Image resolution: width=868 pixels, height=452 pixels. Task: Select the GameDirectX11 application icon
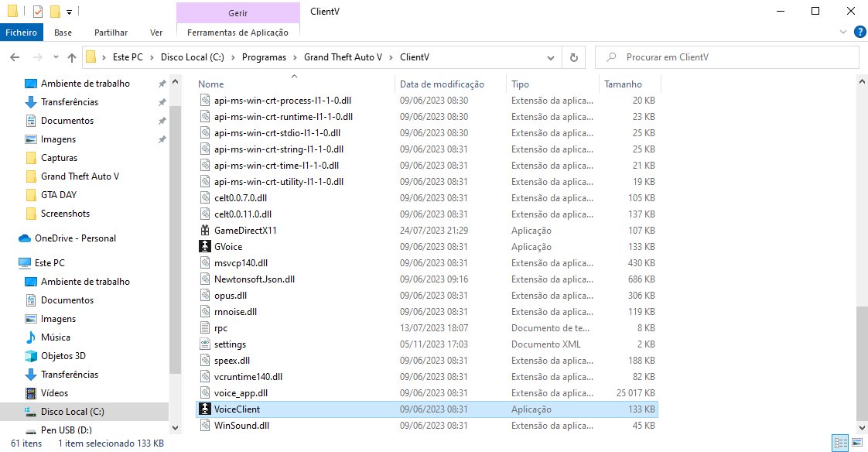coord(205,231)
